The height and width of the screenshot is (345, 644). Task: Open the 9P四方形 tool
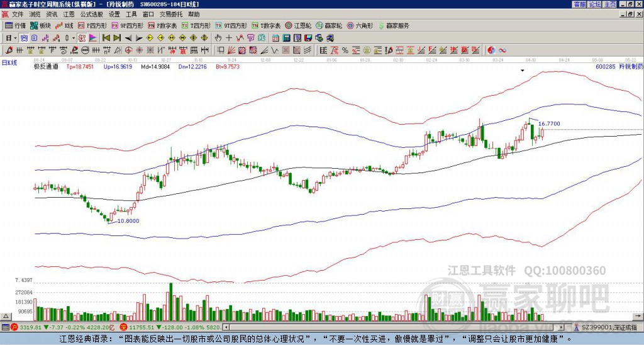click(127, 25)
